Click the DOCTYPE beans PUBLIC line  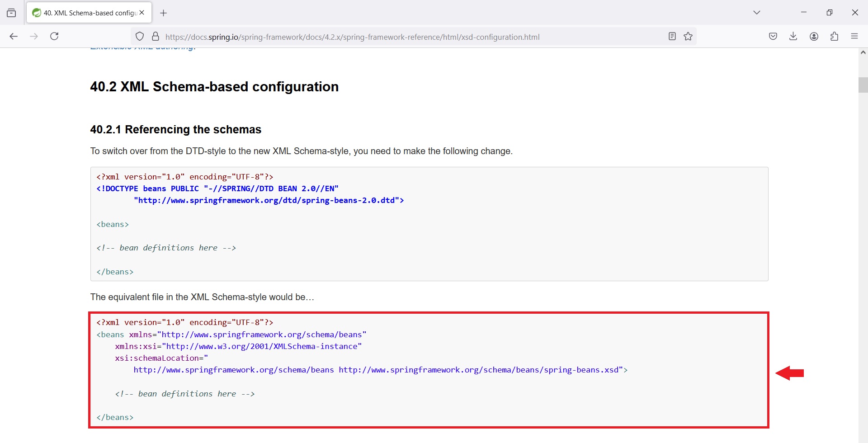pos(217,189)
